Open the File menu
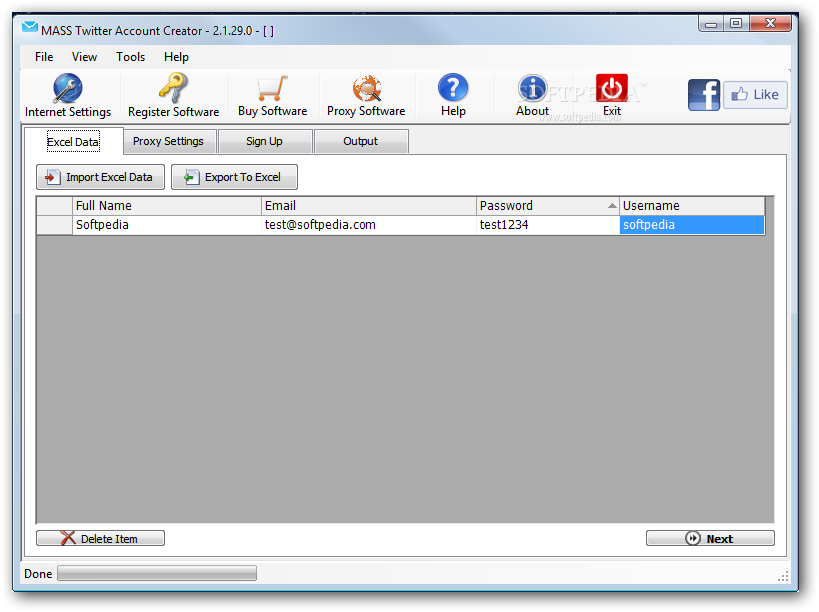Image resolution: width=819 pixels, height=612 pixels. coord(44,57)
